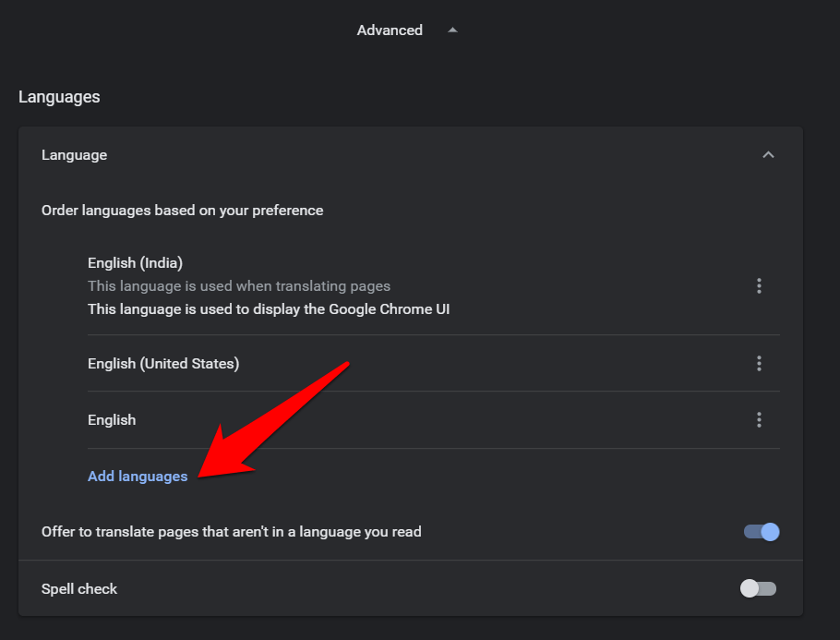Collapse the Language section using the chevron
The height and width of the screenshot is (640, 840).
tap(768, 155)
